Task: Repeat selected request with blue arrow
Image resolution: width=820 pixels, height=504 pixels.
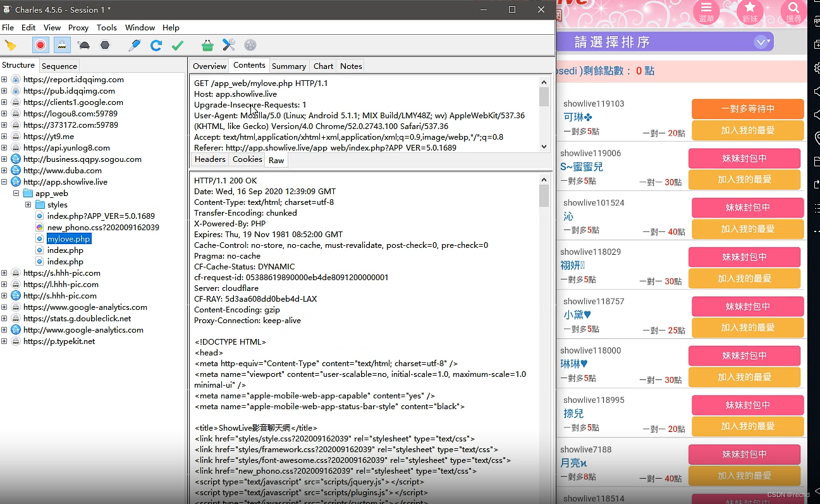Action: click(x=156, y=45)
